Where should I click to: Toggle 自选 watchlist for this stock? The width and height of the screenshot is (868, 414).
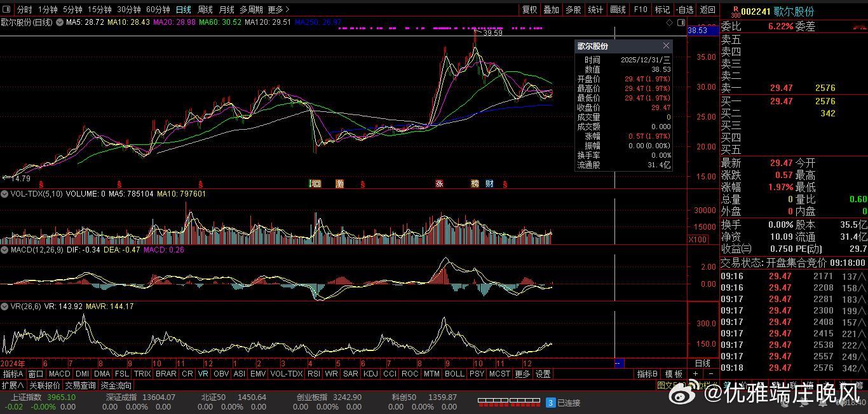(x=684, y=10)
